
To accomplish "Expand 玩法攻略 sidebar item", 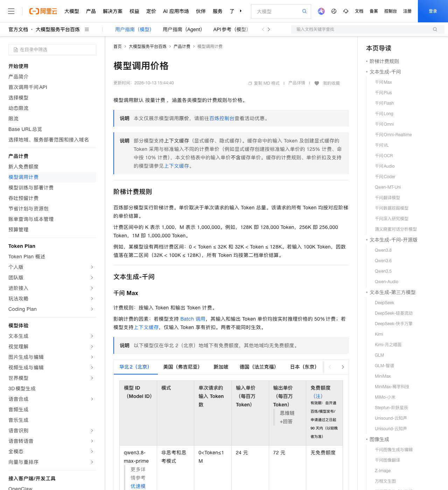I will tap(92, 299).
